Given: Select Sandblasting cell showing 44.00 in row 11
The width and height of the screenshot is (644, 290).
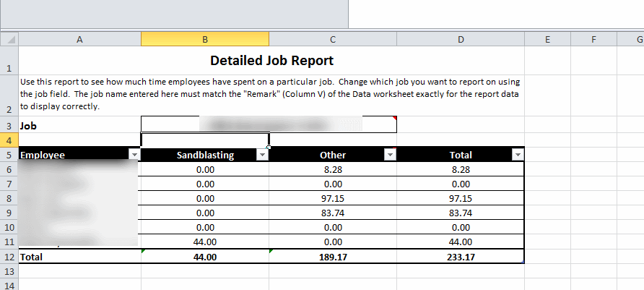Looking at the screenshot, I should click(x=205, y=242).
